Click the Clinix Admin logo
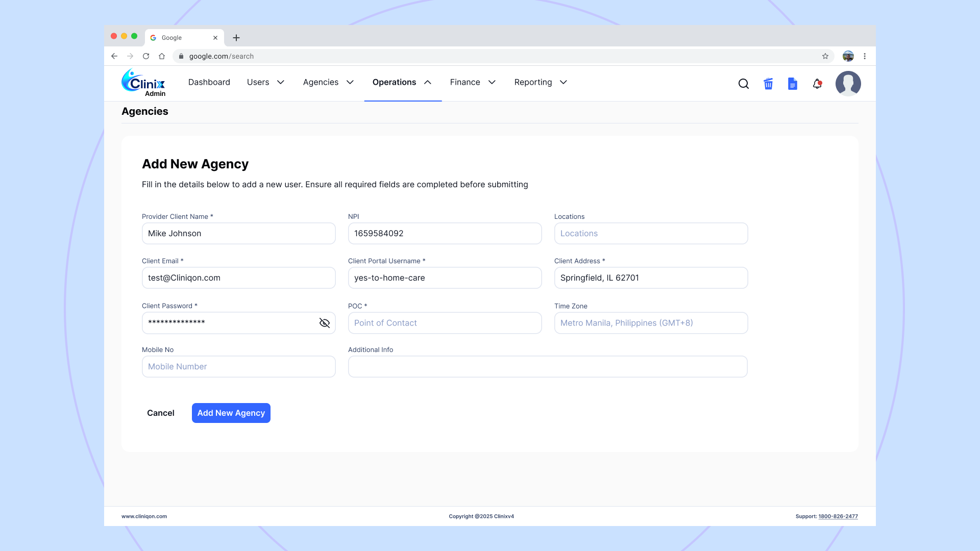 tap(143, 83)
